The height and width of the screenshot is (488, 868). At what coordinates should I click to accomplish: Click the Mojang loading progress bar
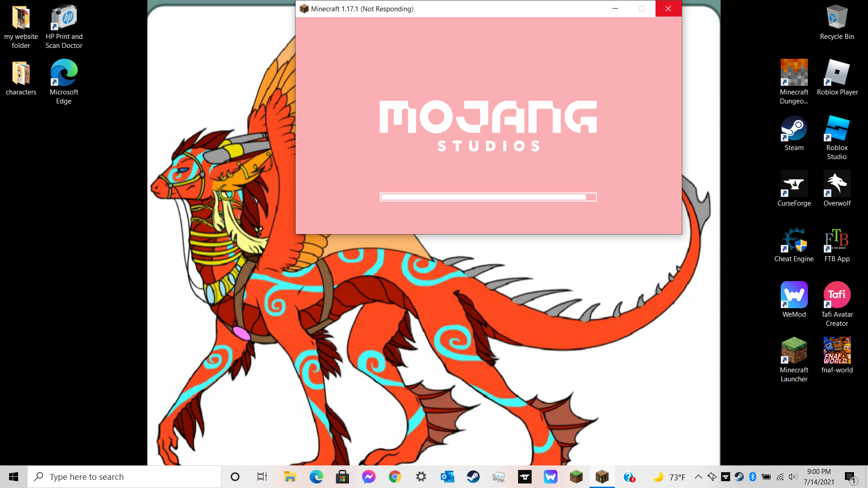(x=488, y=197)
